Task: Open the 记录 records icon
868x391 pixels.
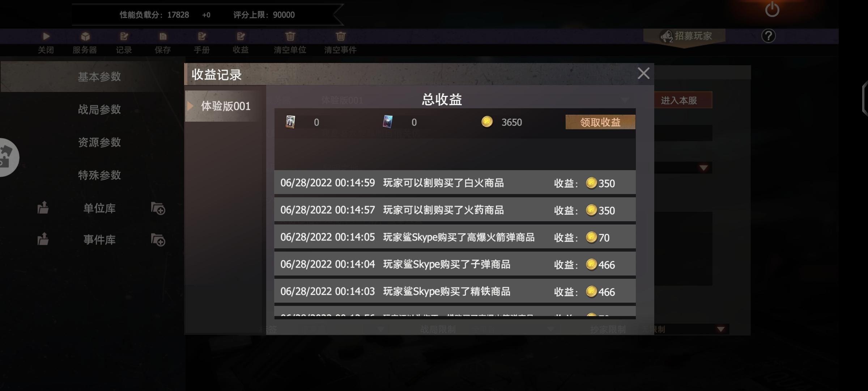Action: [124, 36]
